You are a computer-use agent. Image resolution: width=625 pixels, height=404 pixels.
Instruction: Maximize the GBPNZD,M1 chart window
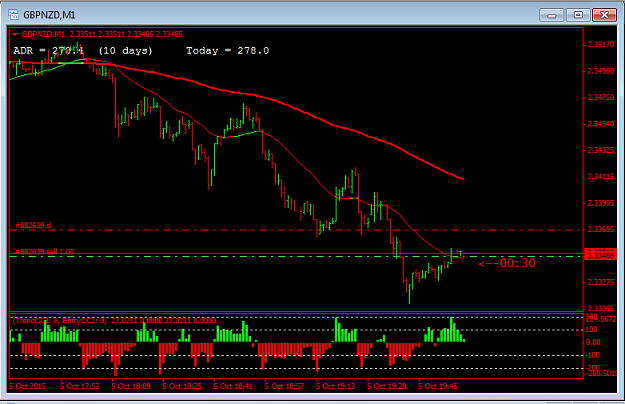pyautogui.click(x=578, y=15)
